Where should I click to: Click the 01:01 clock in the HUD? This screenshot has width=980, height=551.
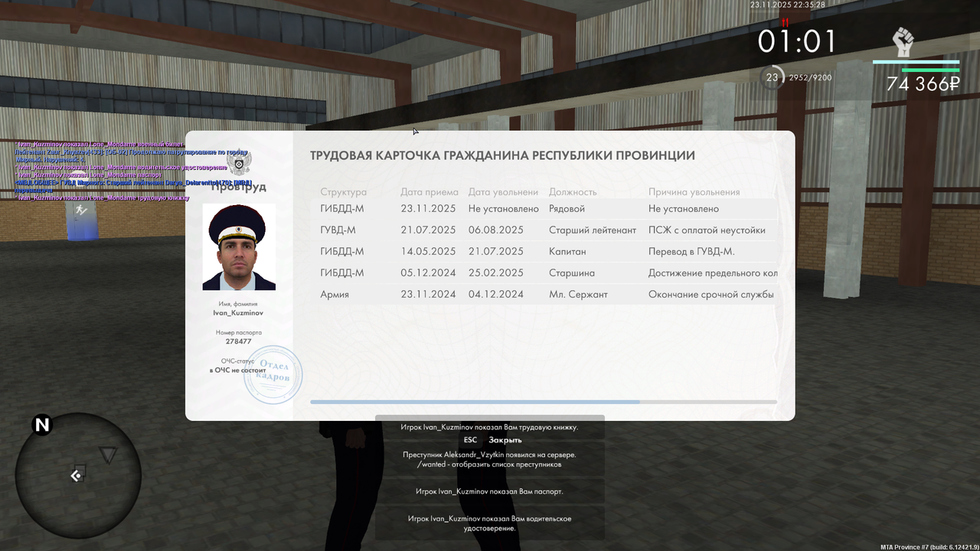(x=797, y=41)
